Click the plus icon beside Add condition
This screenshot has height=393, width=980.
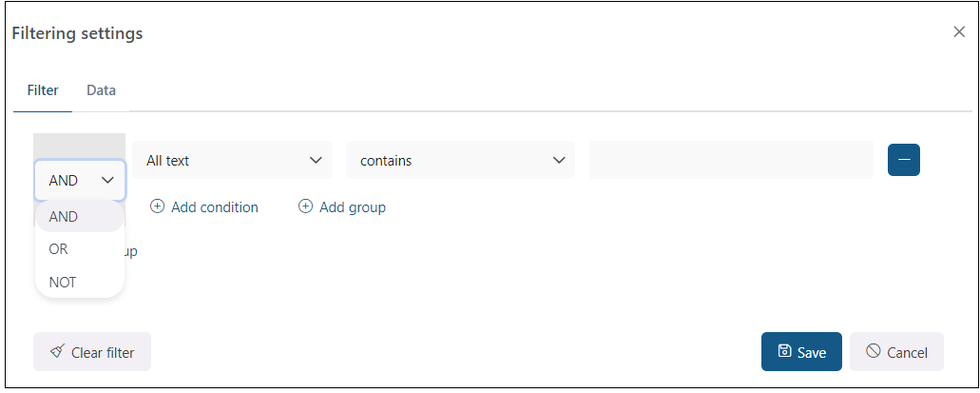pos(158,206)
